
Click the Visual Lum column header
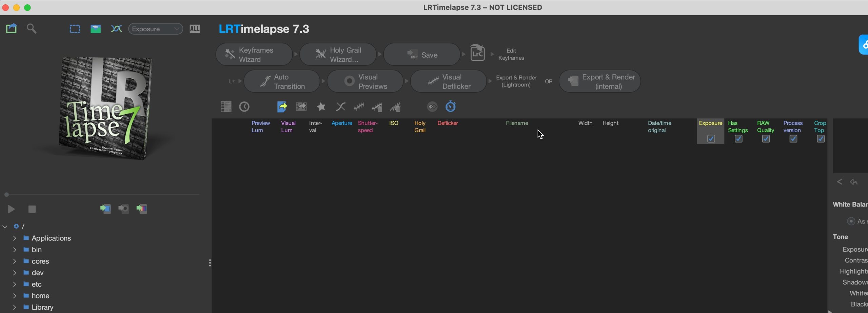[x=288, y=126]
